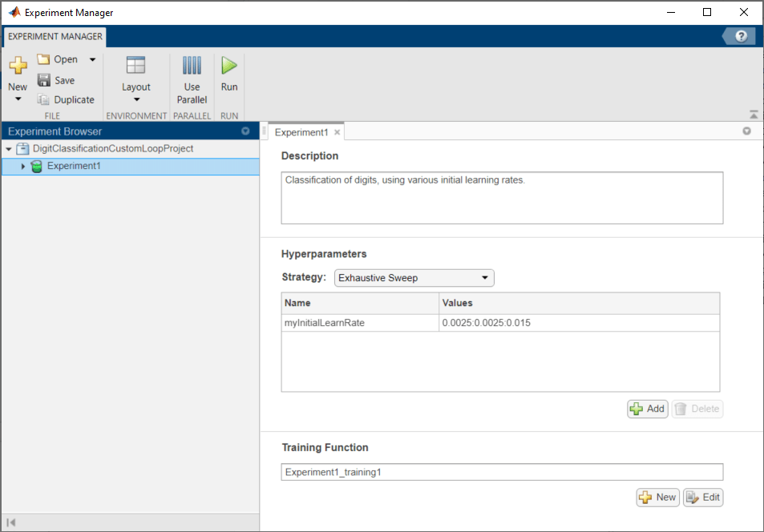Click the panel divider grip handle
Image resolution: width=764 pixels, height=532 pixels.
pyautogui.click(x=264, y=131)
